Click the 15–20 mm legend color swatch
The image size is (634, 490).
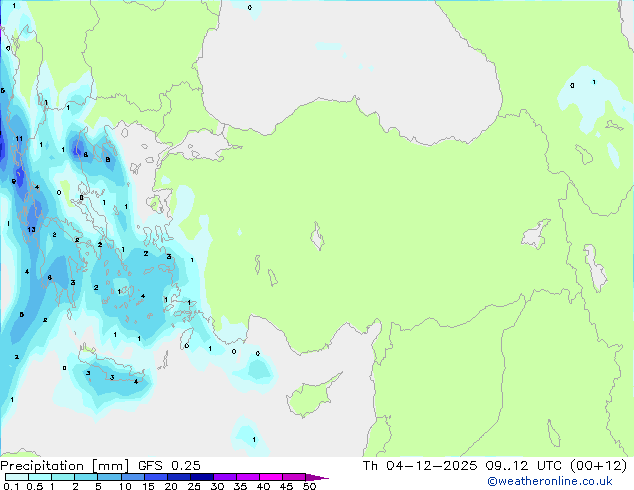click(156, 477)
